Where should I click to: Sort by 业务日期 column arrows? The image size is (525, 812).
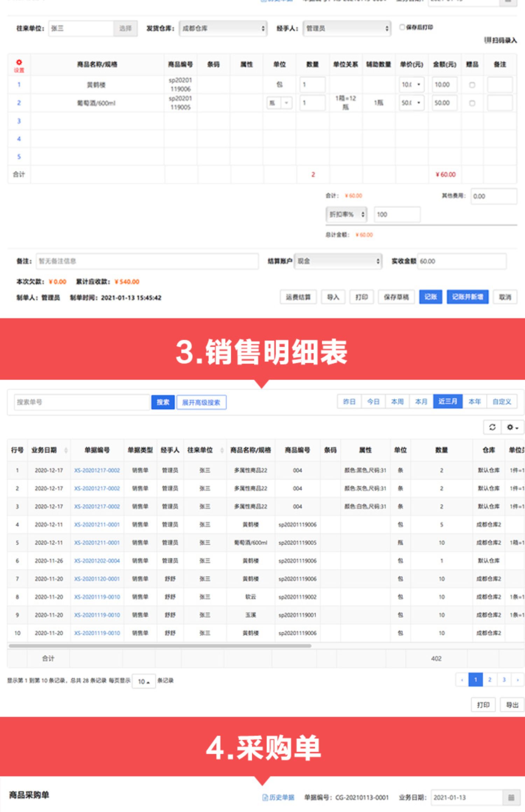[x=66, y=450]
